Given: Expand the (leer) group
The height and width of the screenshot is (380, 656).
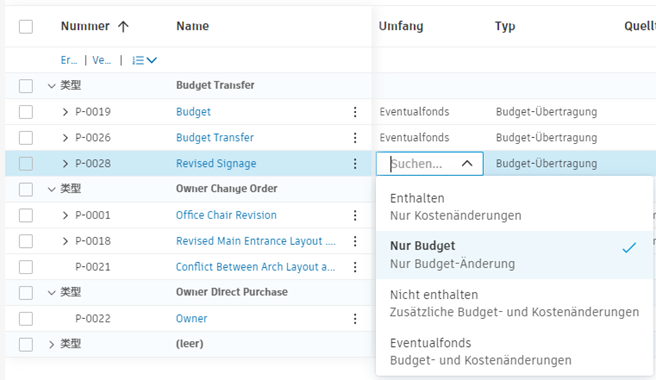Looking at the screenshot, I should coord(51,344).
